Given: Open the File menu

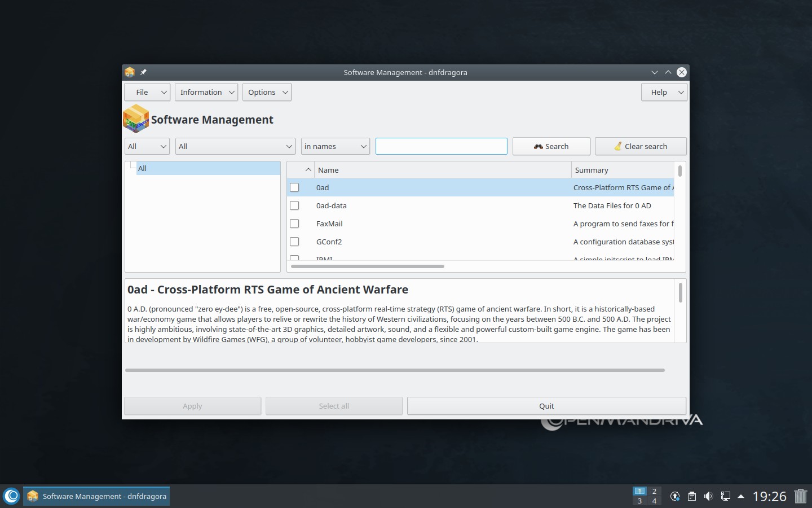Looking at the screenshot, I should coord(147,92).
